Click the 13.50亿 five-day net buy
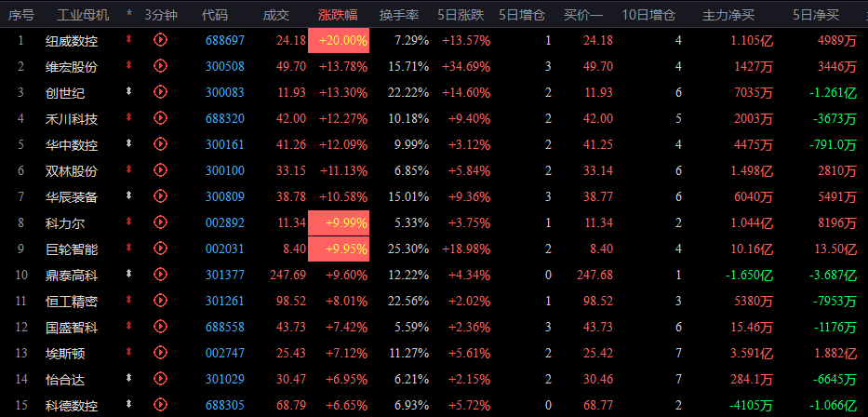The height and width of the screenshot is (417, 868). [835, 249]
